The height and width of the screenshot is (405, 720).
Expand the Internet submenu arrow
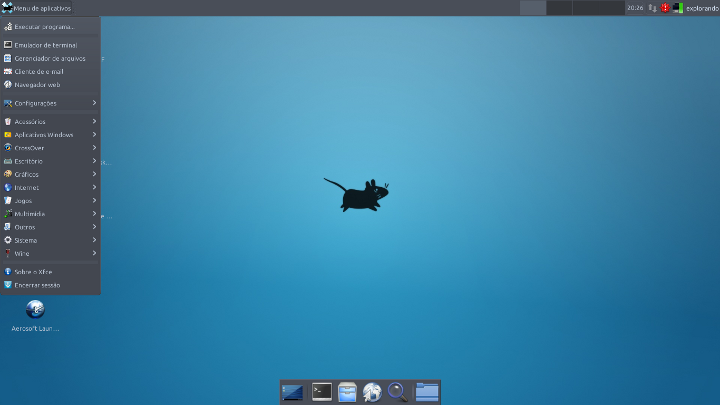[94, 187]
